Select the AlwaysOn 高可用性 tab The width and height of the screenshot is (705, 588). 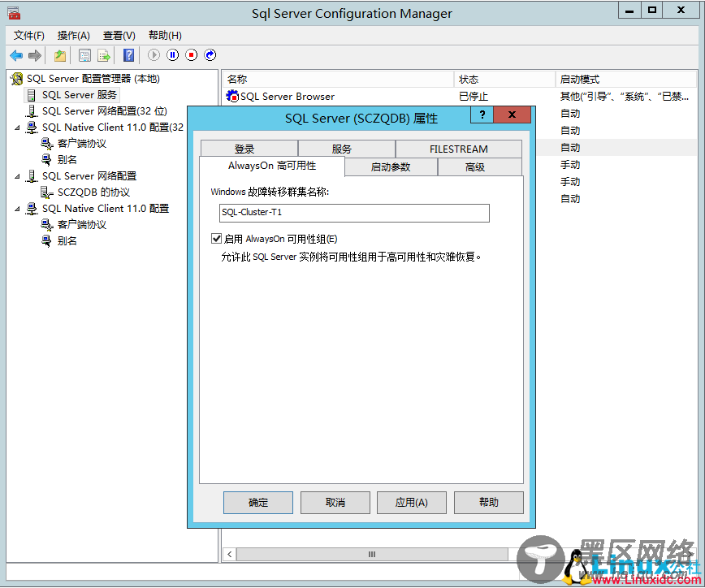272,166
